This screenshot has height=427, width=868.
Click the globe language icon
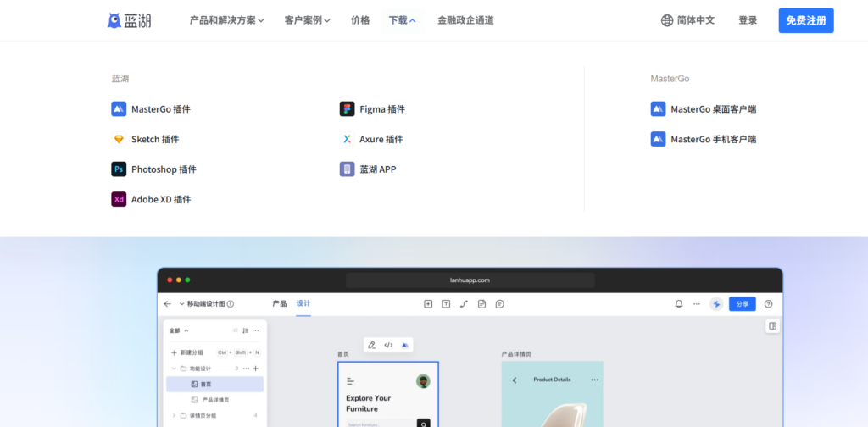[667, 20]
